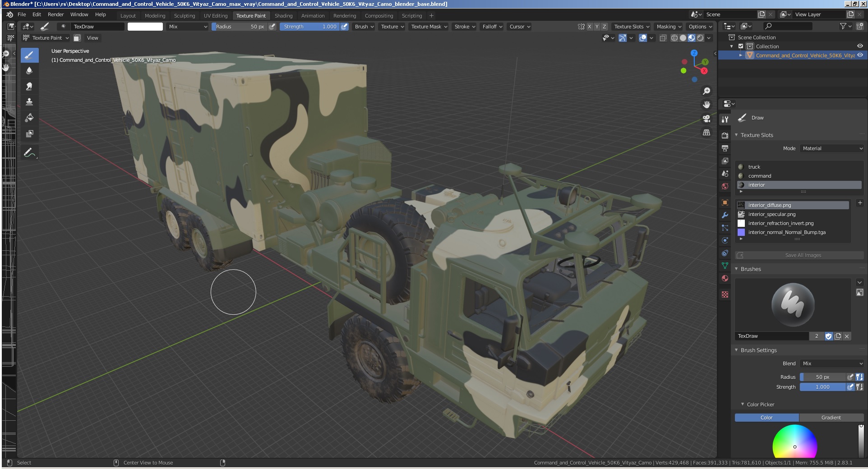The image size is (868, 469).
Task: Uncheck the Collection exclude checkbox
Action: (741, 46)
